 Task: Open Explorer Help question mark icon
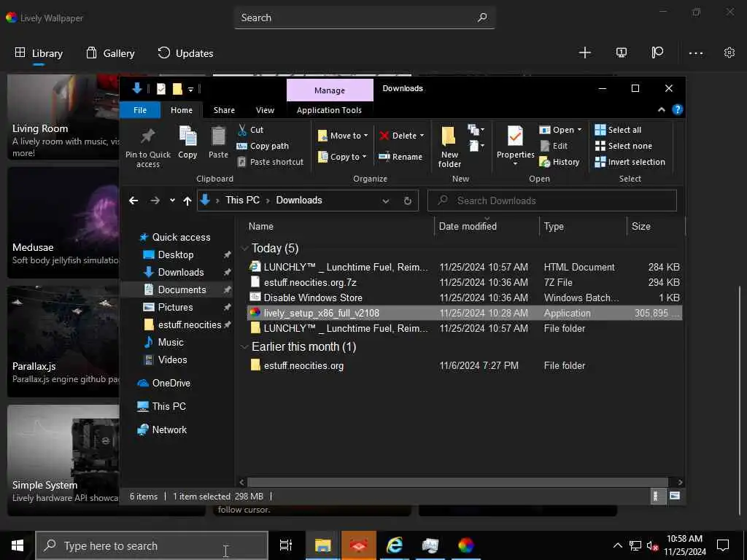pyautogui.click(x=677, y=109)
